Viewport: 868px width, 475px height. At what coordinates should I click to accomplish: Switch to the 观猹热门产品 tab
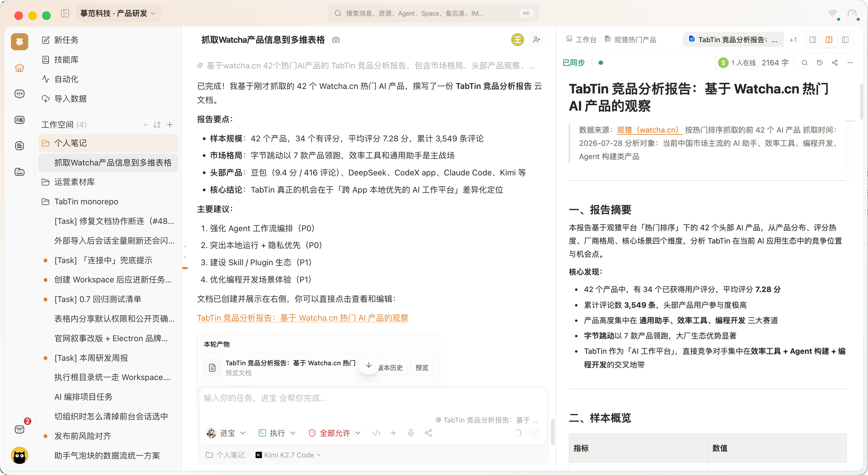pos(631,40)
